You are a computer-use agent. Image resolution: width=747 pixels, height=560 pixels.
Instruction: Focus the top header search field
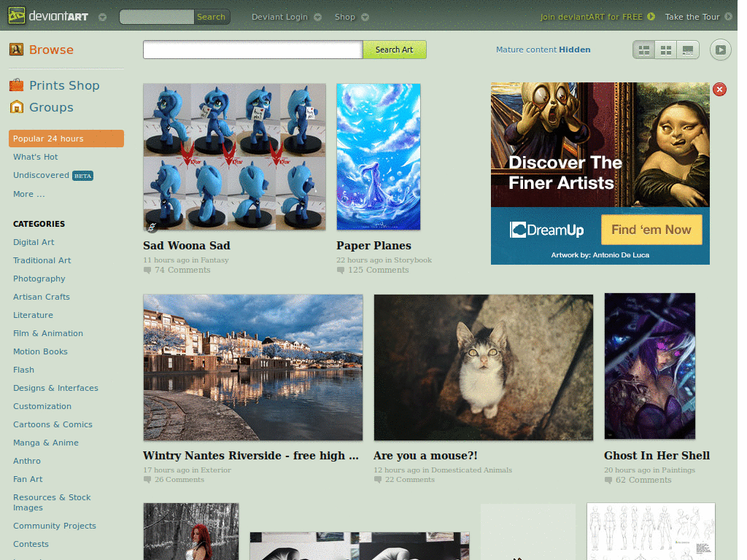point(157,17)
